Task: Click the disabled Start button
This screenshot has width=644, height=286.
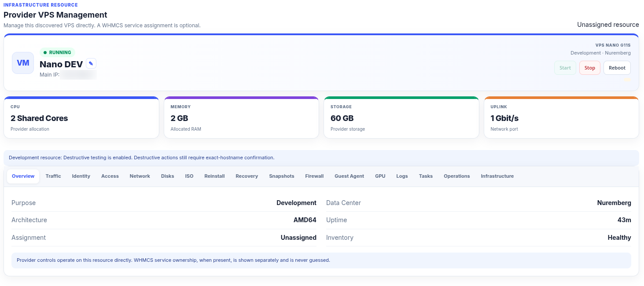Action: pyautogui.click(x=565, y=68)
